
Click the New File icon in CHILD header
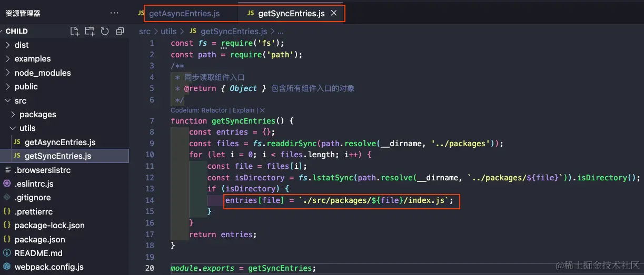click(74, 31)
